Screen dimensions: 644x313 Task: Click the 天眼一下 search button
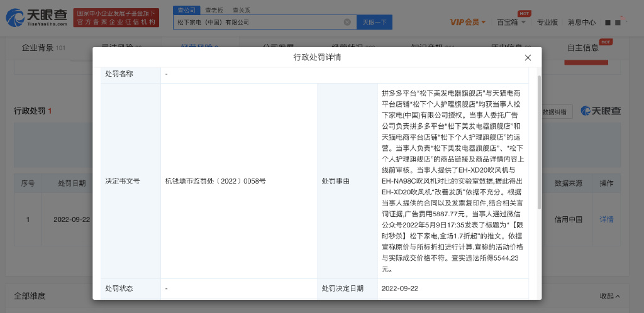[x=374, y=22]
